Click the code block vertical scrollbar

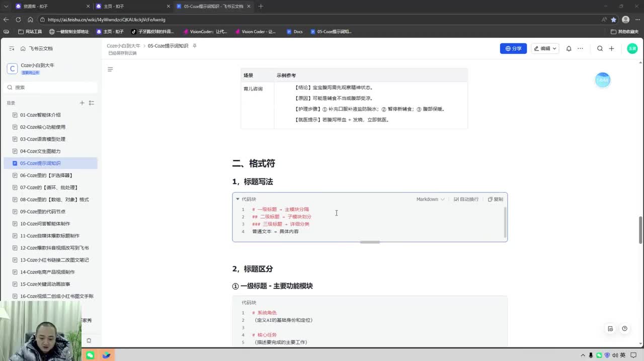[505, 222]
